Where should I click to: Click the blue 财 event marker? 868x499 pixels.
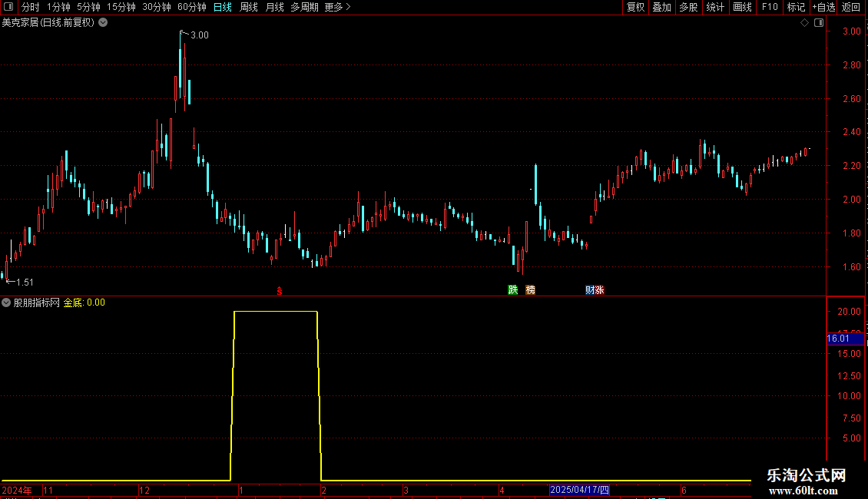coord(590,290)
